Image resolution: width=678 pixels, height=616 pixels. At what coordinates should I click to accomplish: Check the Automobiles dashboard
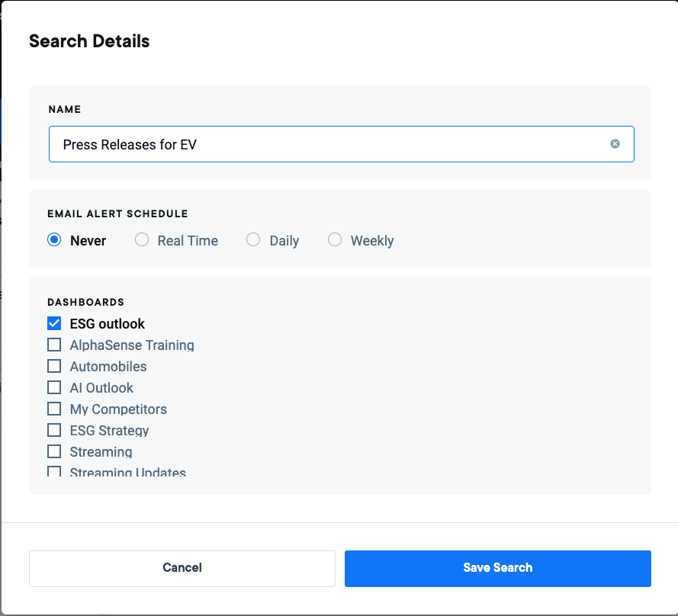(x=54, y=366)
